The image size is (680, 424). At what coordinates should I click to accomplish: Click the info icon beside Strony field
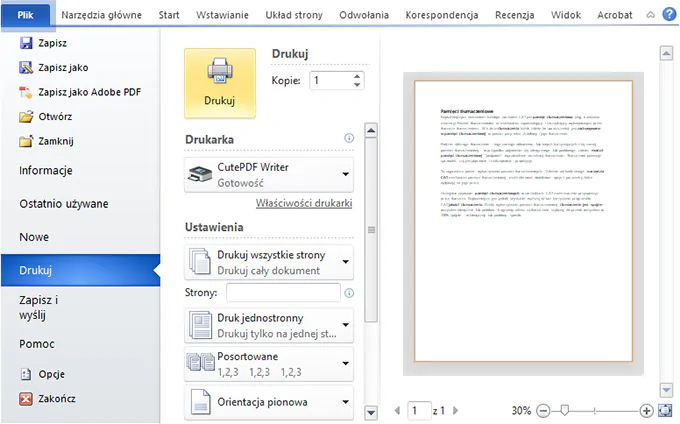[349, 293]
